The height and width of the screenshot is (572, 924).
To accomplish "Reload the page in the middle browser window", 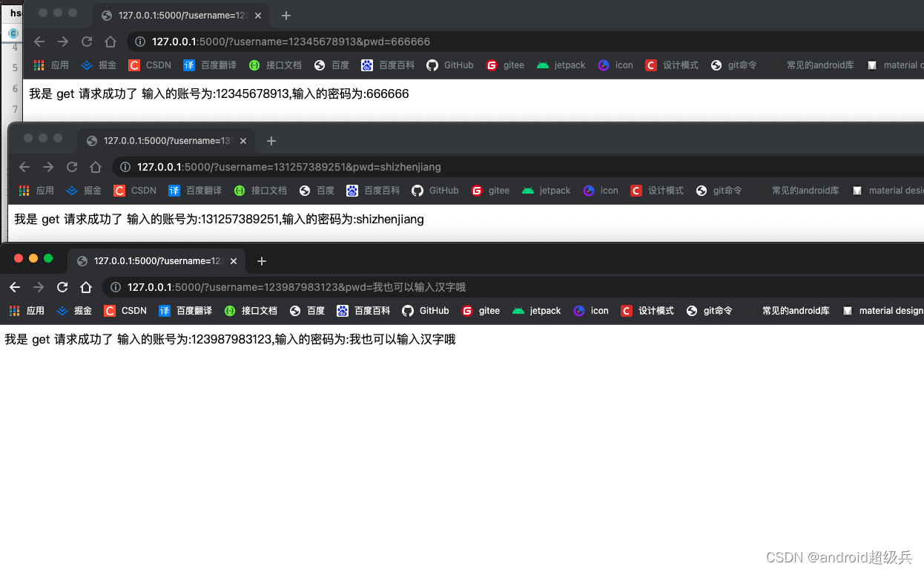I will pyautogui.click(x=72, y=167).
